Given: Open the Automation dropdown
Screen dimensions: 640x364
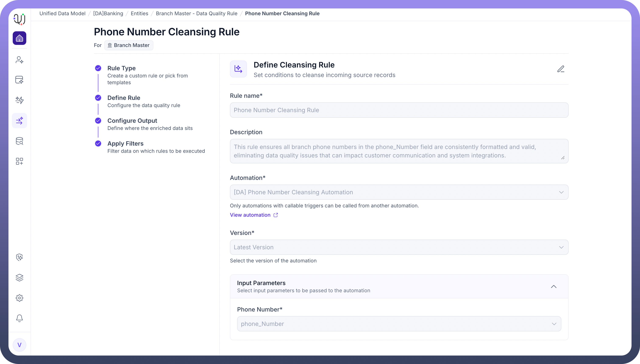Looking at the screenshot, I should pos(399,192).
